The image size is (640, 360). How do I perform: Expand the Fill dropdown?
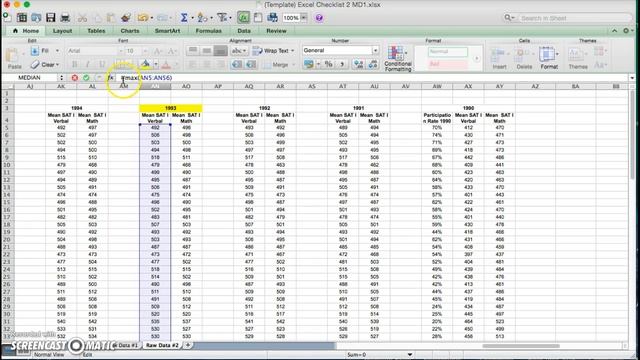pyautogui.click(x=57, y=51)
